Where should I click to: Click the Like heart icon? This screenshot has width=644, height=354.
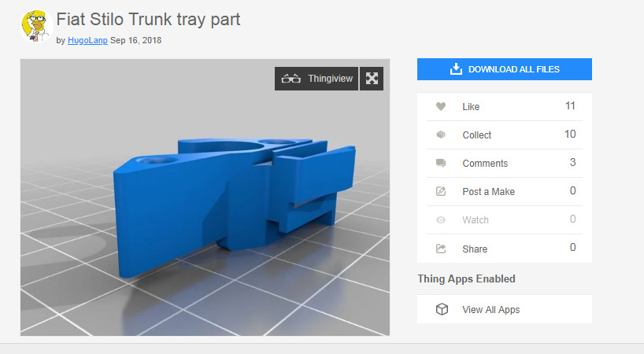(441, 106)
